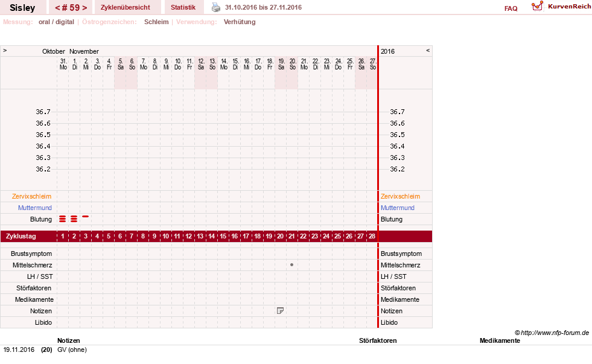This screenshot has width=592, height=364.
Task: Open the KurvenReich link
Action: 569,7
